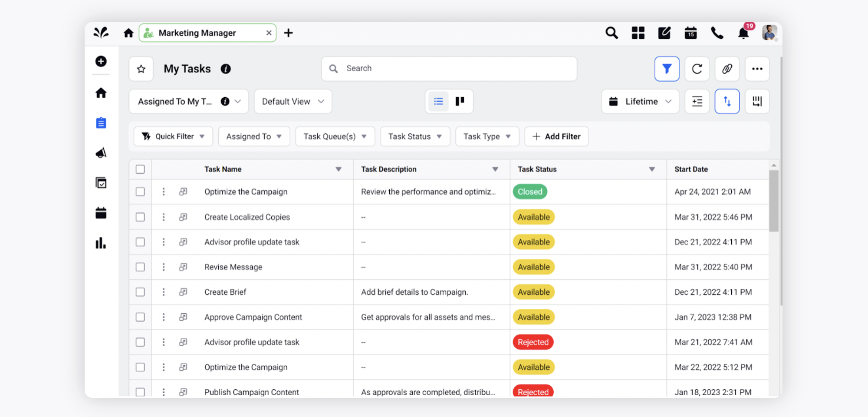Screen dimensions: 868x417
Task: Click the table vertical scrollbar thumb
Action: (774, 201)
